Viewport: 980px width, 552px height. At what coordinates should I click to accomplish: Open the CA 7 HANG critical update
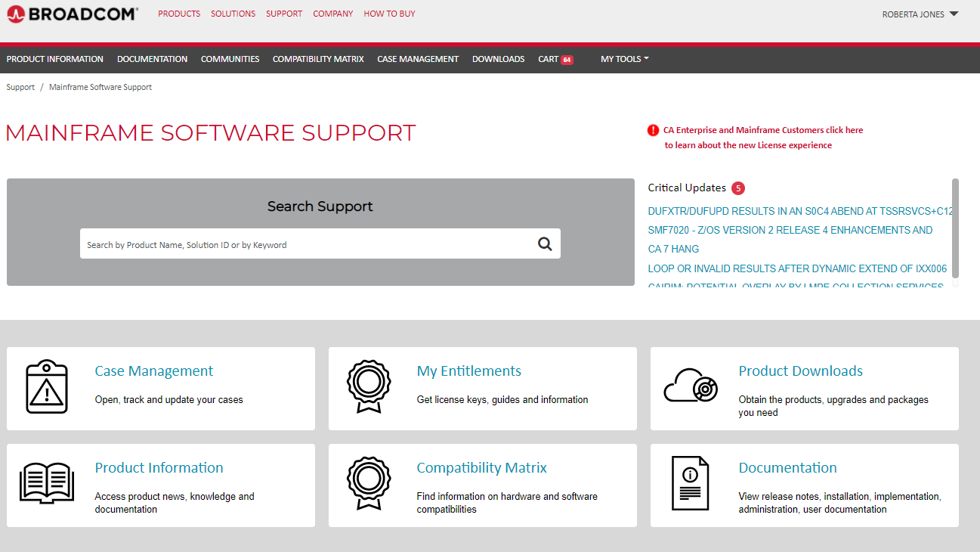(673, 249)
